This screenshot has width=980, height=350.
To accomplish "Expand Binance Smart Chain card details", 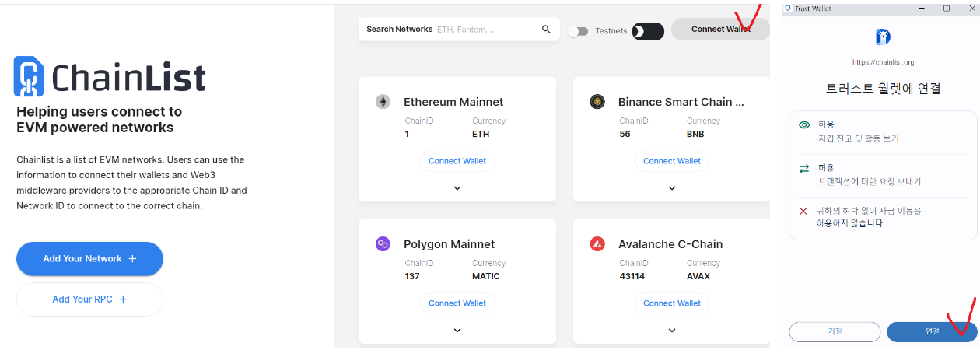I will coord(672,188).
